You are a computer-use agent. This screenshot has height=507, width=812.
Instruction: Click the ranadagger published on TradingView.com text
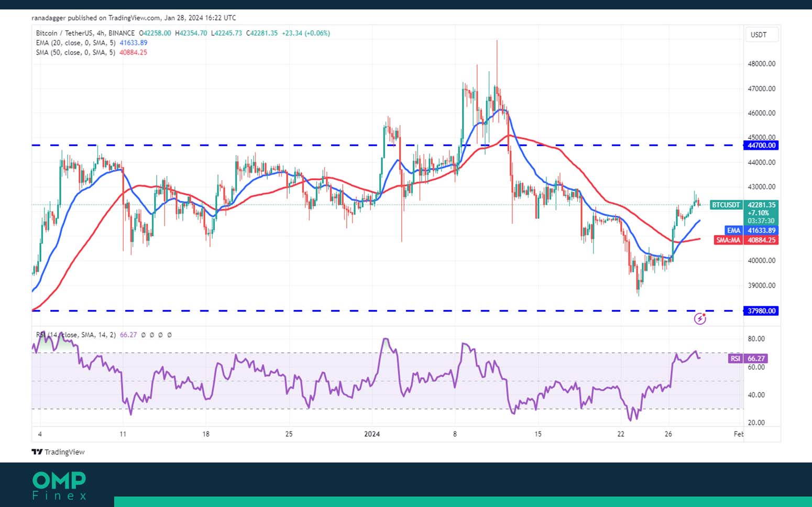96,18
